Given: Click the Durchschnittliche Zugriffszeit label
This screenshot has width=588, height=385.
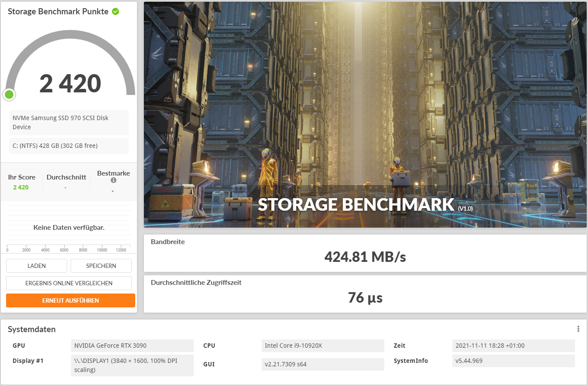Looking at the screenshot, I should tap(196, 282).
